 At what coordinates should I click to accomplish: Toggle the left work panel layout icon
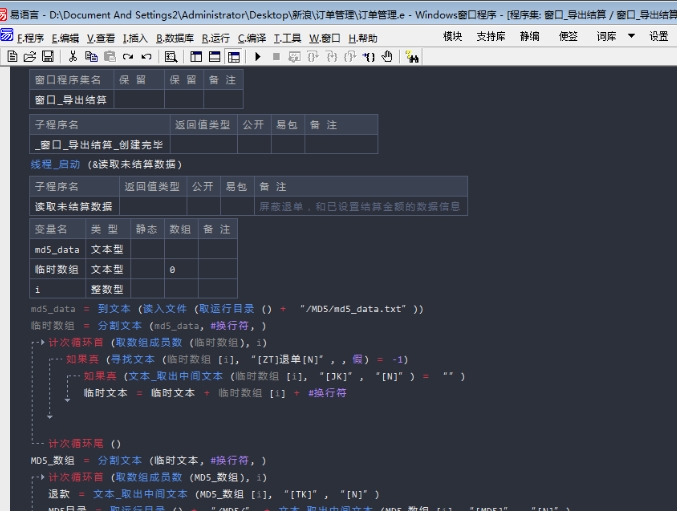point(196,57)
